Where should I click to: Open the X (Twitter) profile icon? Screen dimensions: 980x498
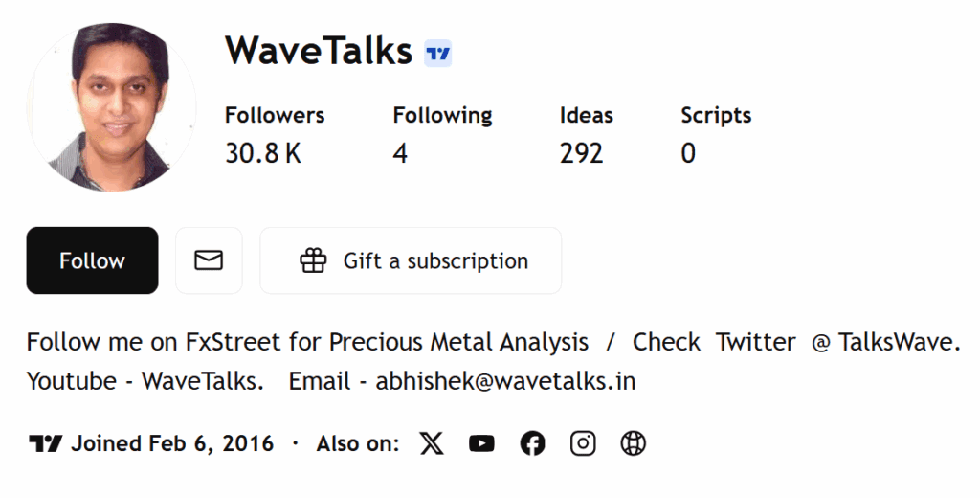point(433,443)
